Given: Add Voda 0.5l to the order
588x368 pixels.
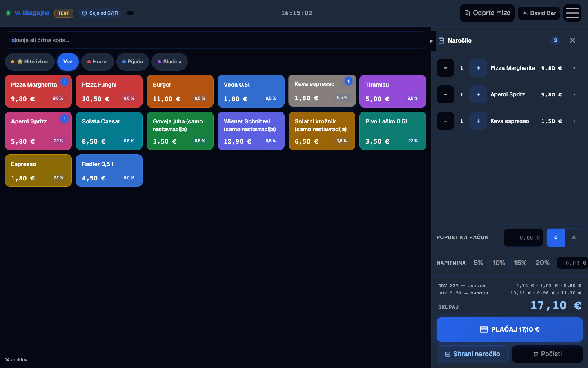Looking at the screenshot, I should [x=251, y=91].
